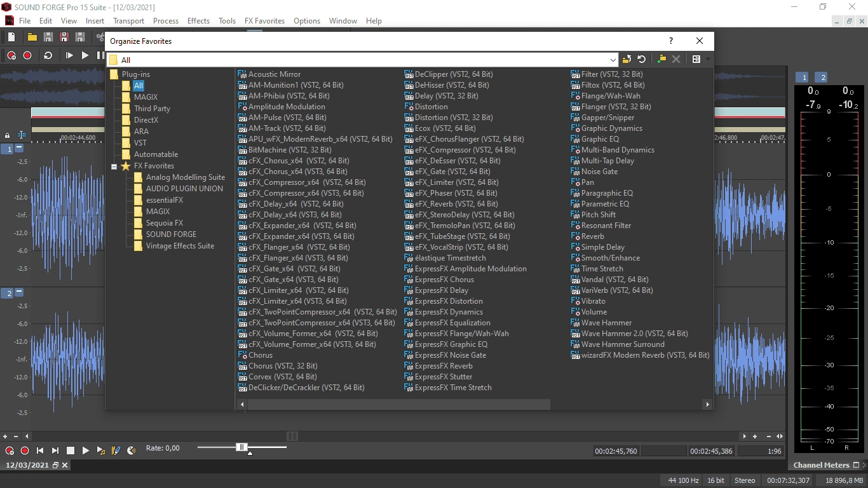Minimize track 1 with its minus button

pos(19,148)
